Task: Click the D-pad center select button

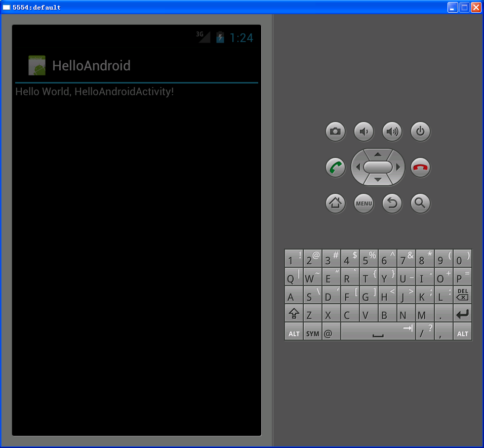Action: click(x=378, y=167)
